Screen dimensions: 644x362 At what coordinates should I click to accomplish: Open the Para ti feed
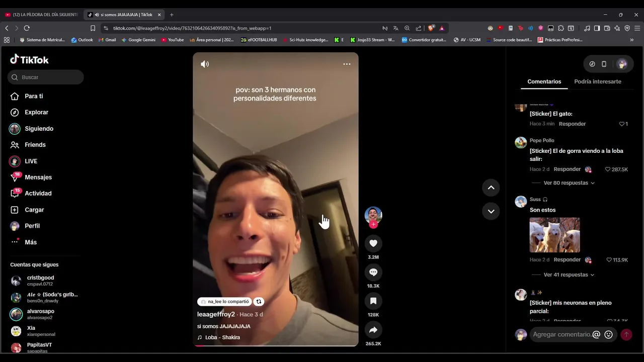(x=27, y=96)
